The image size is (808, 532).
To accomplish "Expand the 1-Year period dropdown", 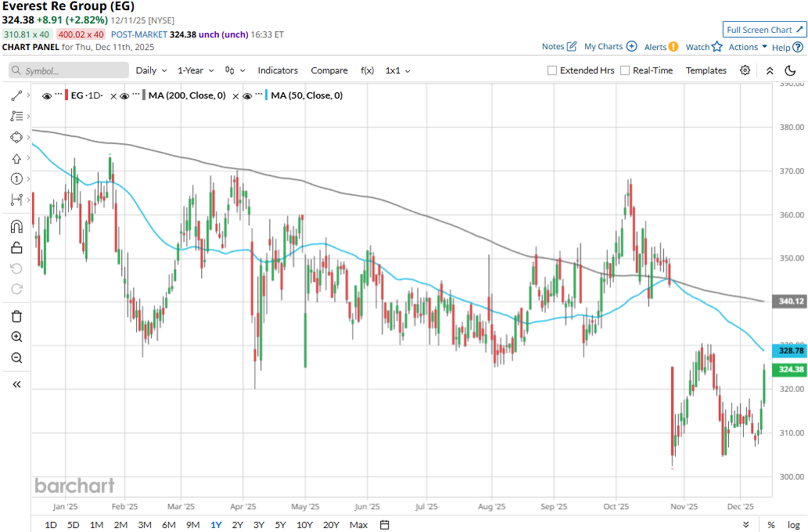I will tap(195, 70).
